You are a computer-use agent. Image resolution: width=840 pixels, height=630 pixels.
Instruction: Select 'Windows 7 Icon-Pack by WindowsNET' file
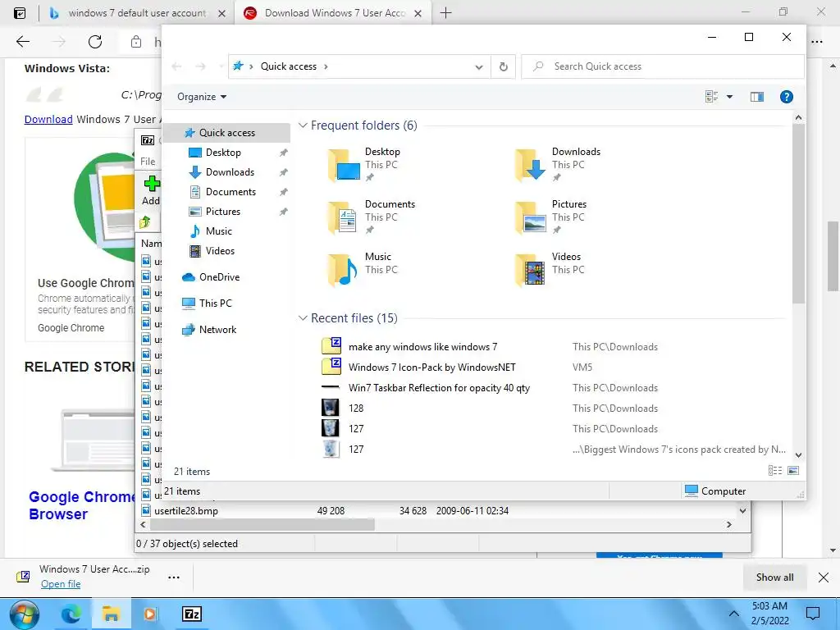click(431, 367)
